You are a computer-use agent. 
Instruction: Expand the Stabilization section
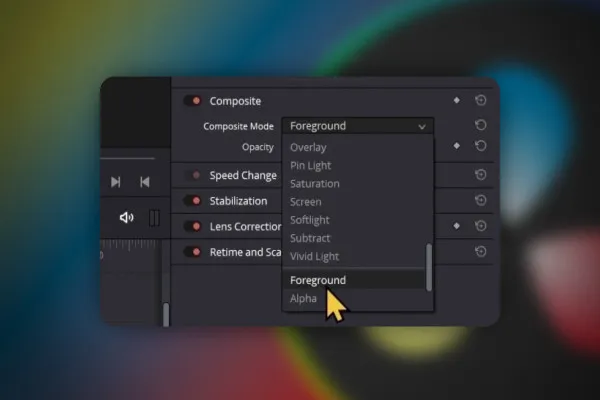tap(238, 201)
